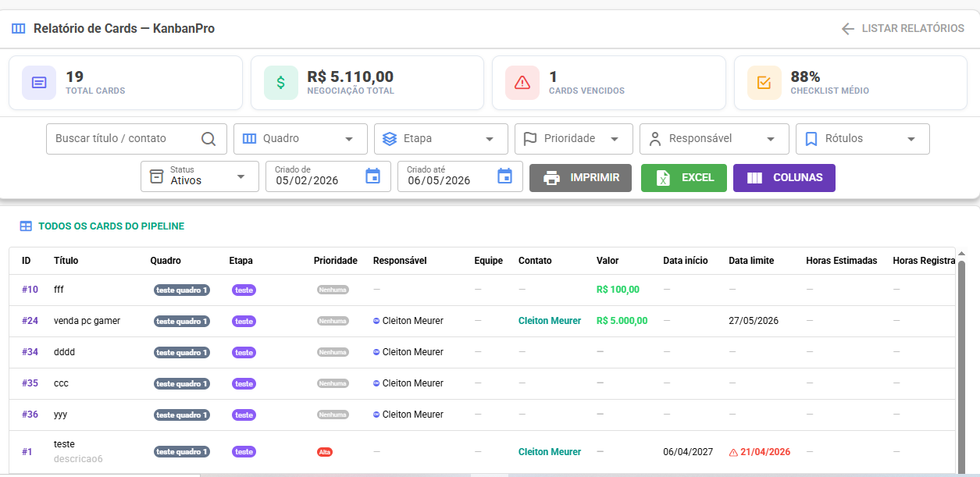Click the kanban board icon beside title
Screen dimensions: 980x477
[x=19, y=29]
